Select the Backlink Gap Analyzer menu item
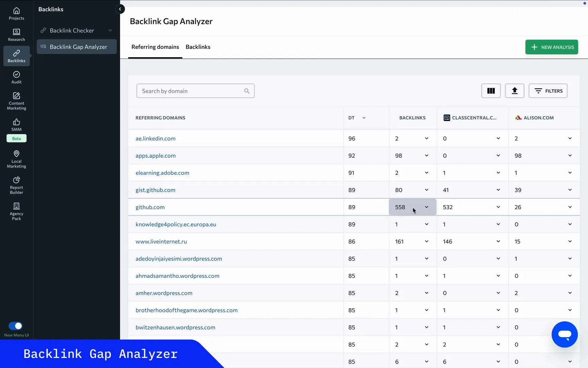The image size is (588, 368). click(x=78, y=47)
